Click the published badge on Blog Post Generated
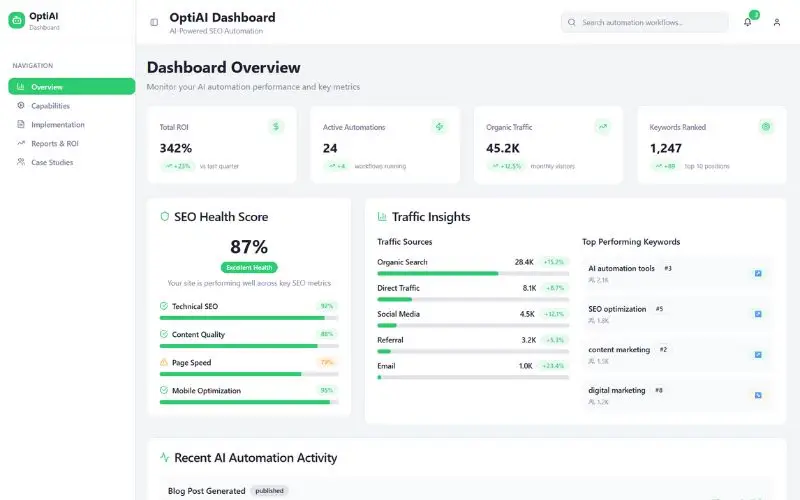This screenshot has width=800, height=500. tap(269, 491)
